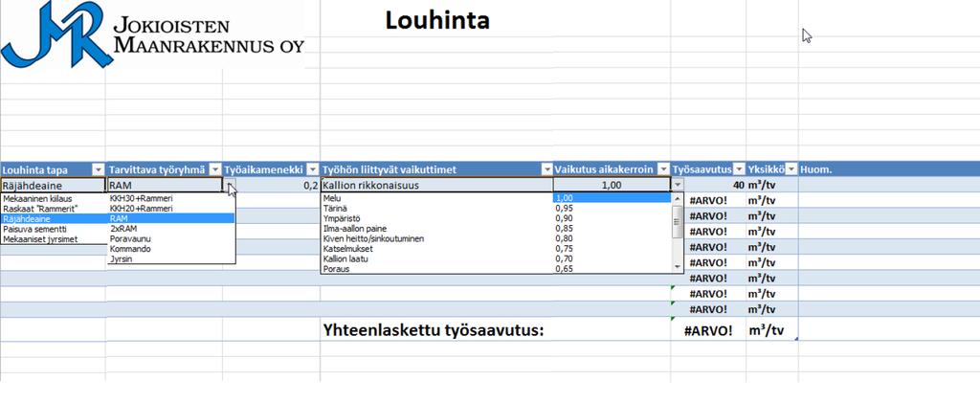Open the Työsaavutus header filter arrow
Image resolution: width=980 pixels, height=403 pixels.
[740, 170]
